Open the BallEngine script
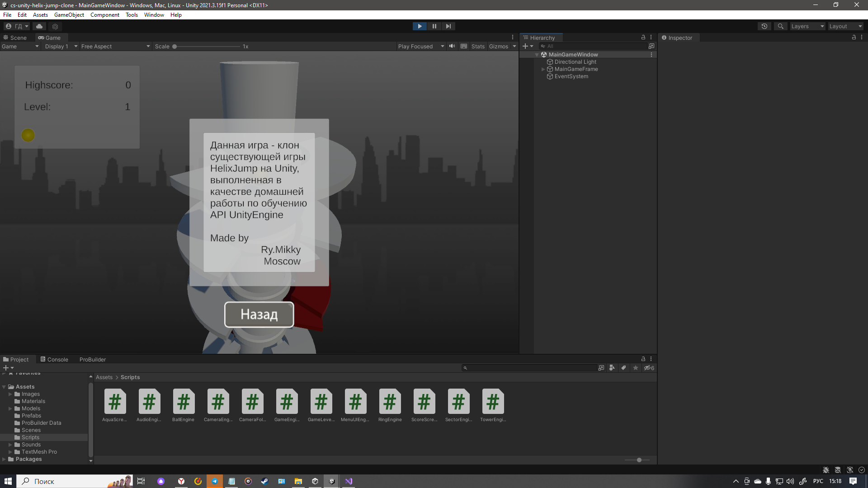This screenshot has height=488, width=868. [x=183, y=402]
